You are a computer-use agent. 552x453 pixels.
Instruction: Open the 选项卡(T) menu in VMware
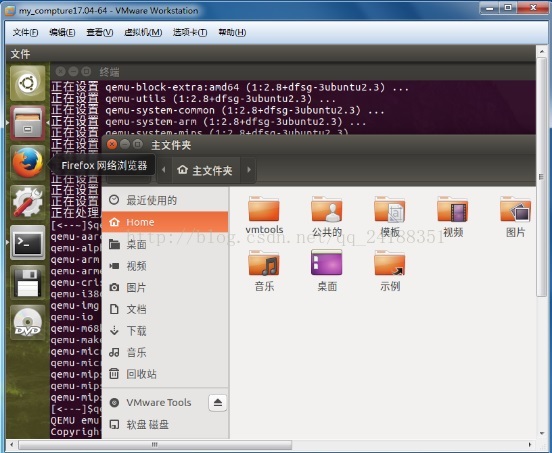tap(190, 32)
